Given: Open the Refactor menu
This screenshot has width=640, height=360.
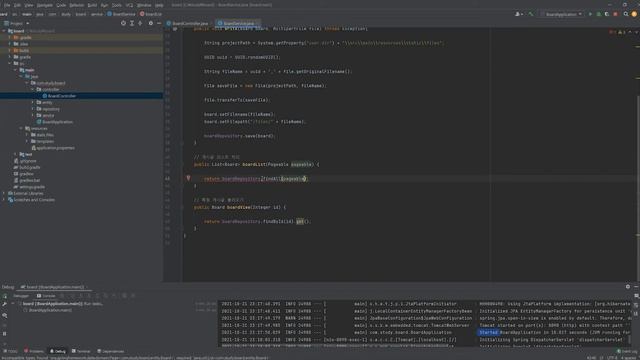Looking at the screenshot, I should pyautogui.click(x=76, y=5).
